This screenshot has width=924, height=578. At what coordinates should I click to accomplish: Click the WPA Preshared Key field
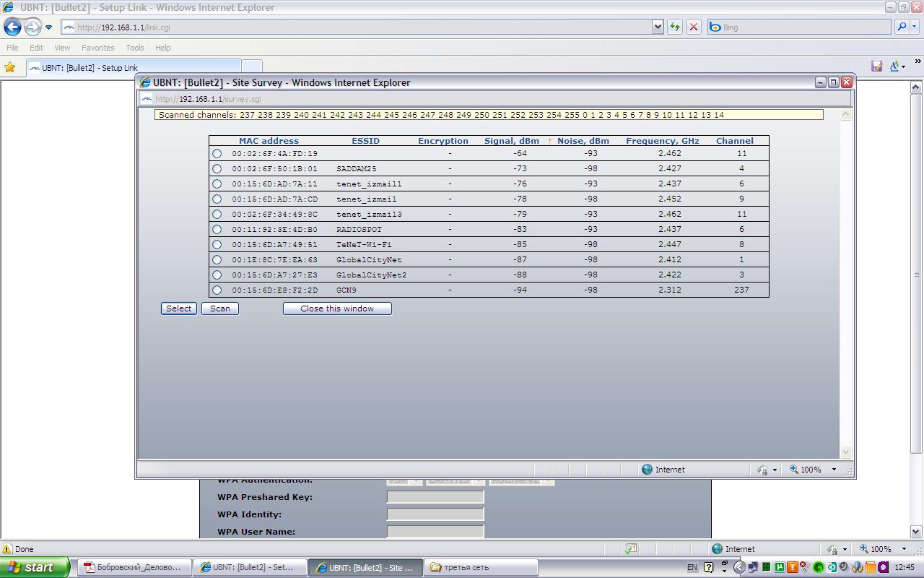(435, 497)
